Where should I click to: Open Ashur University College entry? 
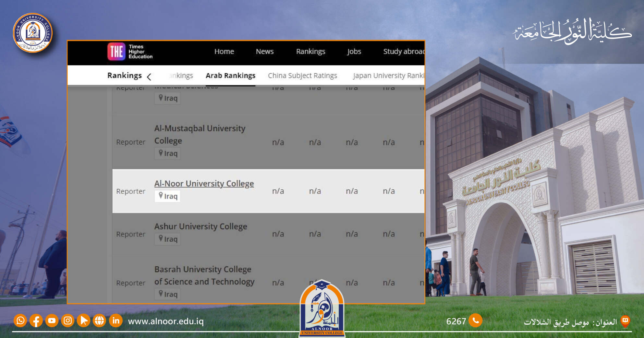click(x=201, y=226)
